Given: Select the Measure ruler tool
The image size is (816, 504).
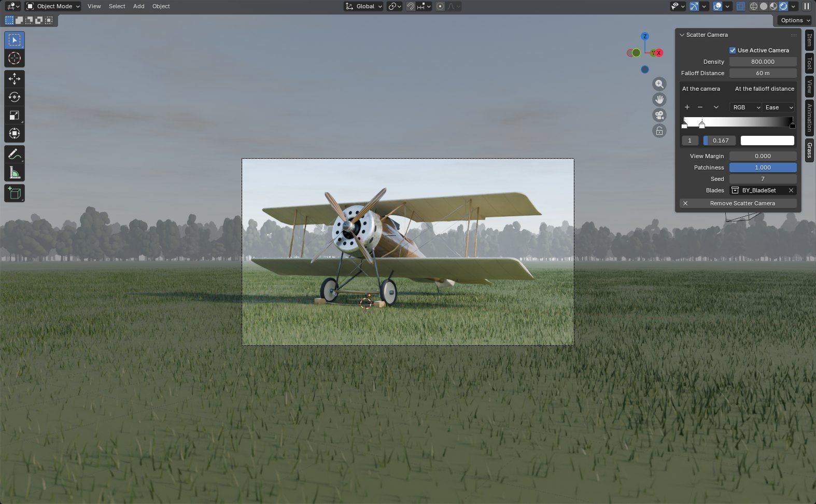Looking at the screenshot, I should tap(15, 172).
